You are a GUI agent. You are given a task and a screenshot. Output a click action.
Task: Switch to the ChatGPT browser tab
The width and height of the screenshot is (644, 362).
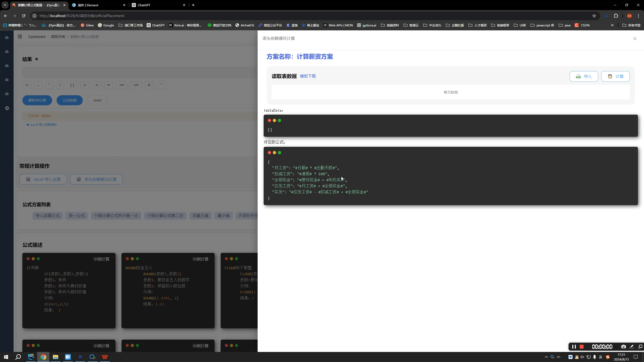(x=144, y=5)
